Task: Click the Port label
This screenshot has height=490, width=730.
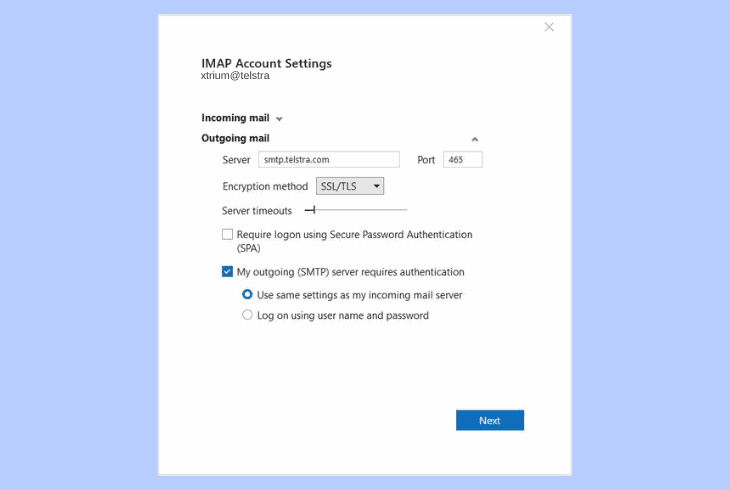Action: (426, 160)
